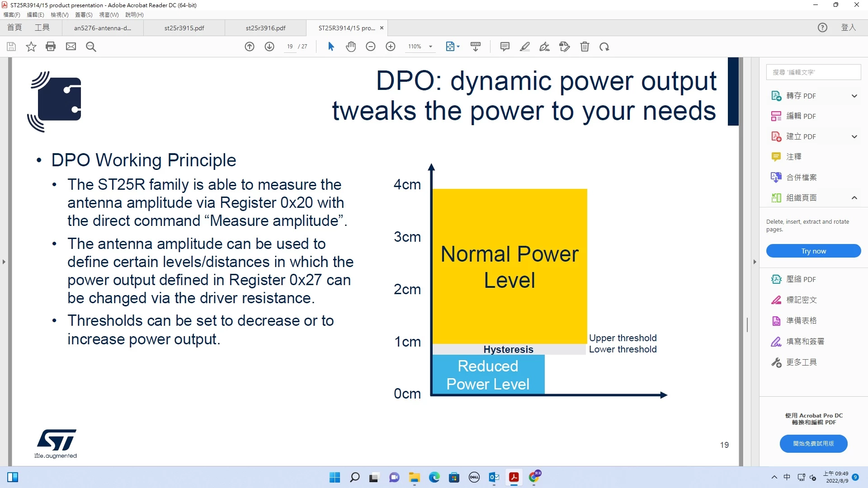Rotate the page view icon

[604, 47]
